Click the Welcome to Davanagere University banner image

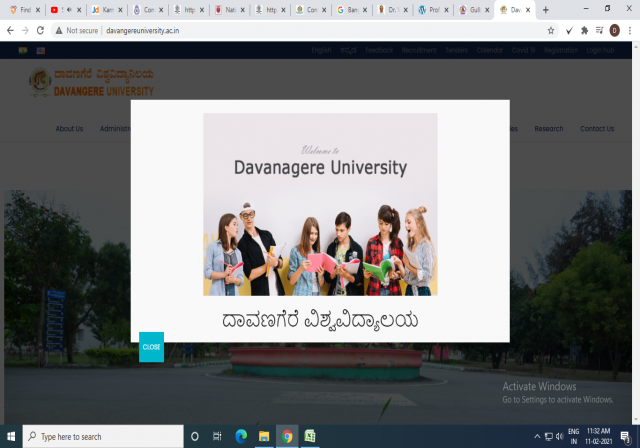320,204
